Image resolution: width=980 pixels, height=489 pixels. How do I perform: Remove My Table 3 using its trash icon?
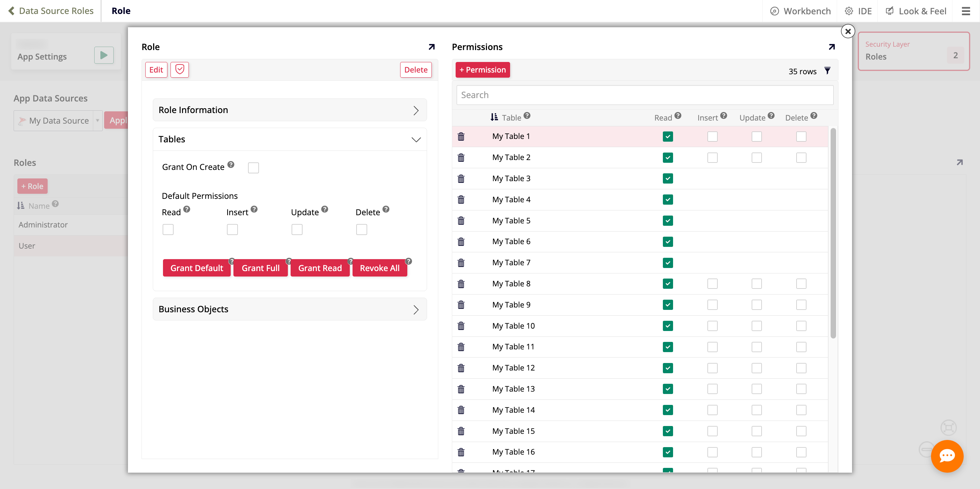tap(461, 179)
